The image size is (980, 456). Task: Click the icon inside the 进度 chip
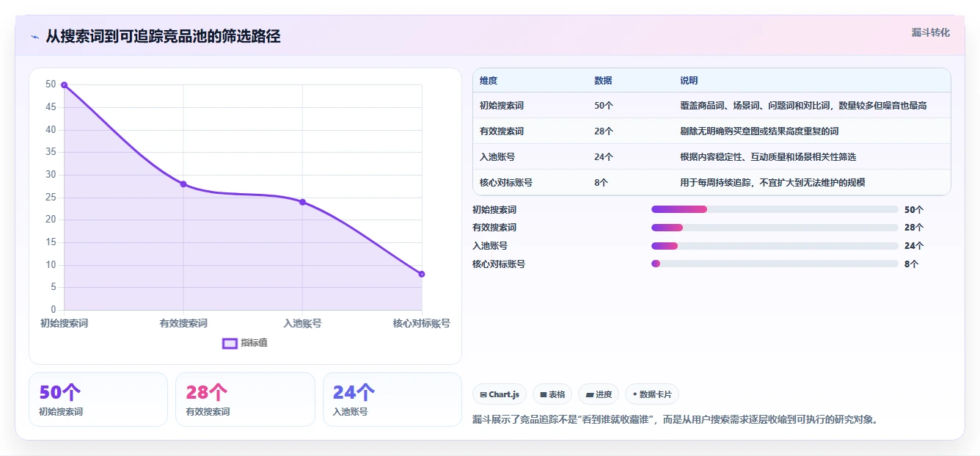pos(589,394)
